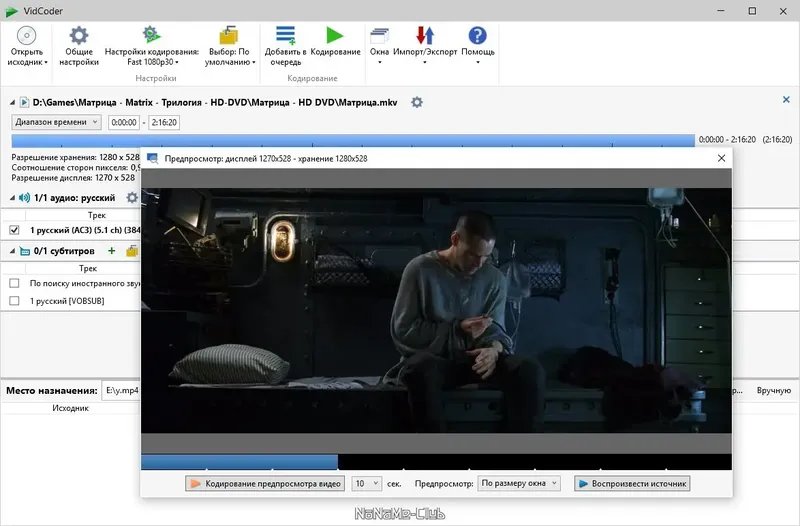The width and height of the screenshot is (800, 526).
Task: Open Диапазон времени dropdown
Action: (56, 122)
